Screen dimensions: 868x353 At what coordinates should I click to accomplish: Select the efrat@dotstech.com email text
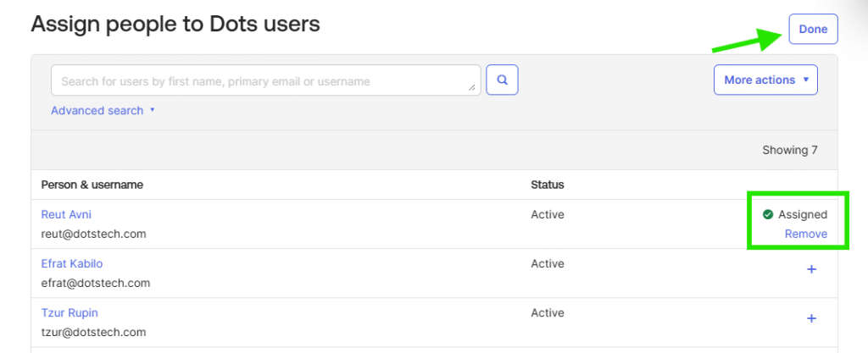click(x=95, y=284)
